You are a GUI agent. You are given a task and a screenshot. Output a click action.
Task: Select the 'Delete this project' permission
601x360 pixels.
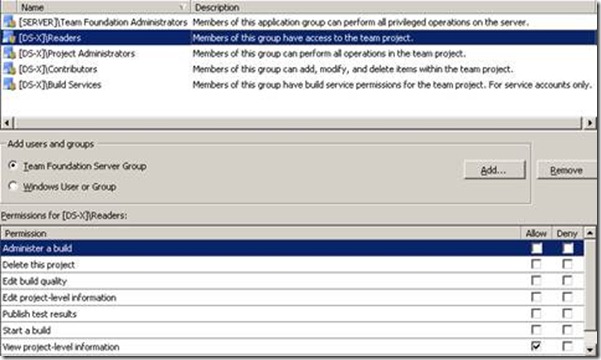pos(38,265)
